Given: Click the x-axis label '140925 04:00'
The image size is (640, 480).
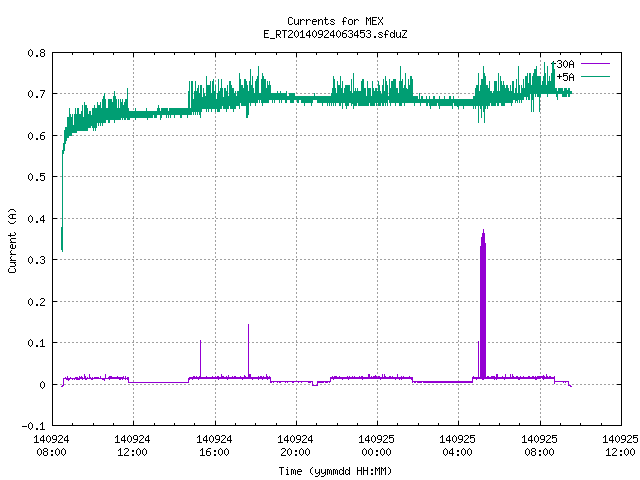Looking at the screenshot, I should pos(458,446).
